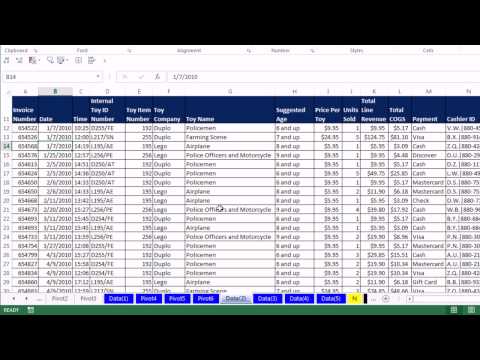Open the Number group dialog launcher

tap(312, 51)
